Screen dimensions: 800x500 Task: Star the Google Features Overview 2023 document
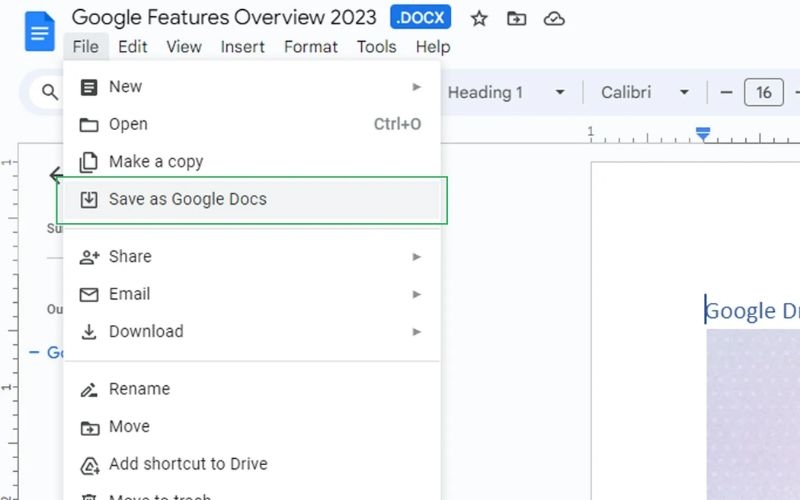pos(479,19)
